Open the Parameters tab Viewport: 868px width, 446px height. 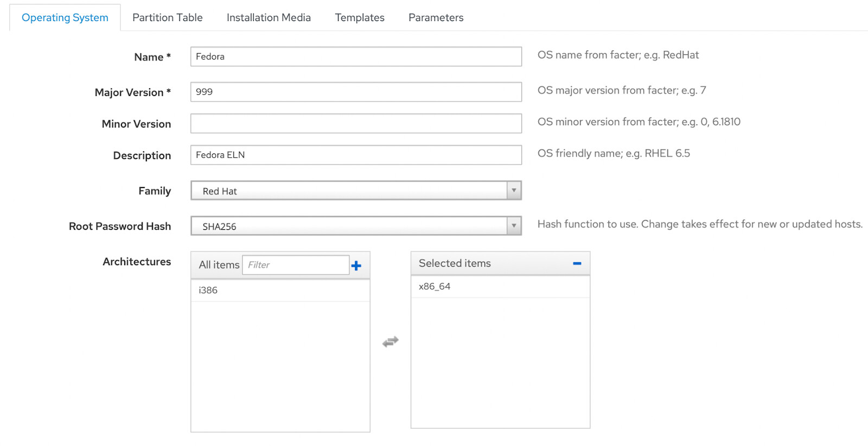pos(436,17)
